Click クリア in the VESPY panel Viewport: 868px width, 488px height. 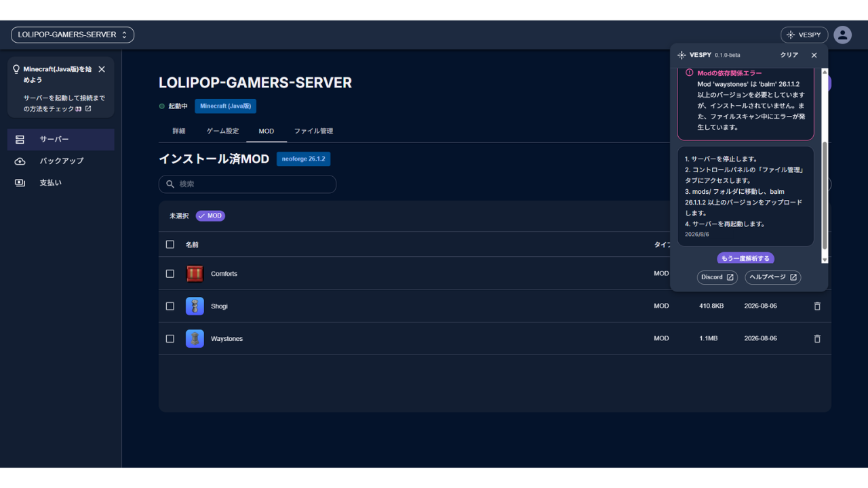(x=789, y=56)
